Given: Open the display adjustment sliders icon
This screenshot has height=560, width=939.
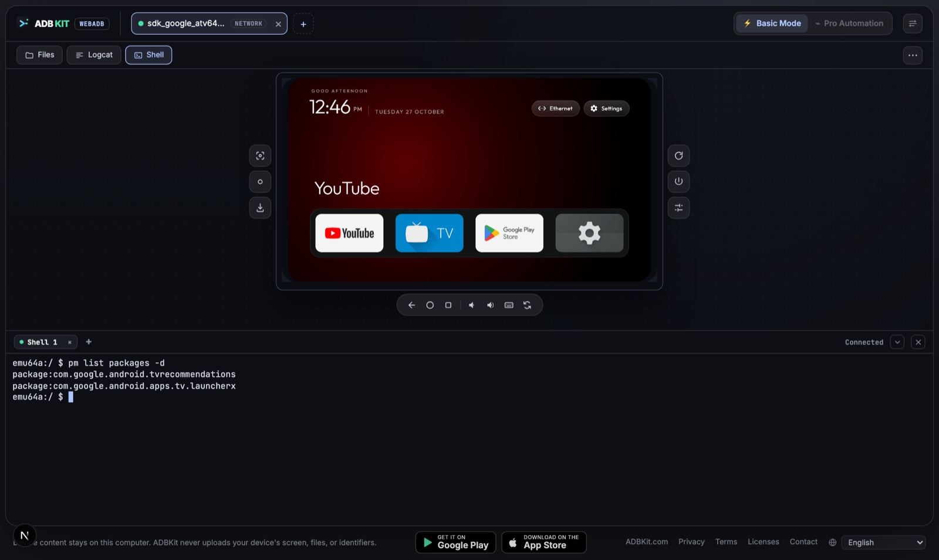Looking at the screenshot, I should 678,208.
